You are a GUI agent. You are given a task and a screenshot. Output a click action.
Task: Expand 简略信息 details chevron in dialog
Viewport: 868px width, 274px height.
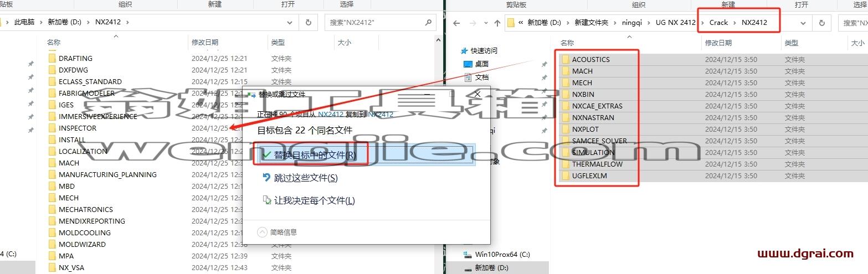click(262, 232)
